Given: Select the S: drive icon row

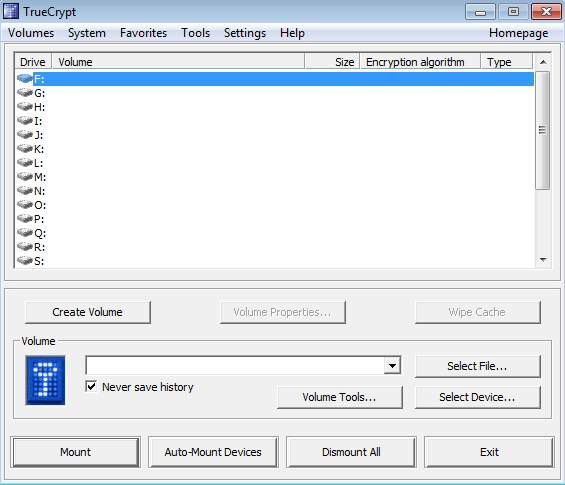Looking at the screenshot, I should click(x=25, y=260).
